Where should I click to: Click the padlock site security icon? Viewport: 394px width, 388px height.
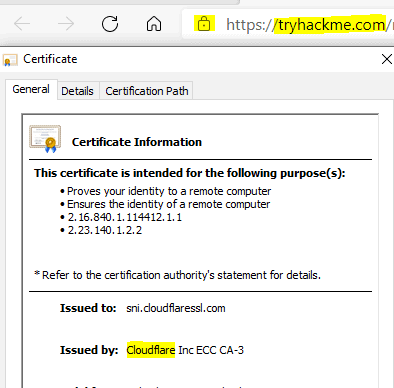204,24
